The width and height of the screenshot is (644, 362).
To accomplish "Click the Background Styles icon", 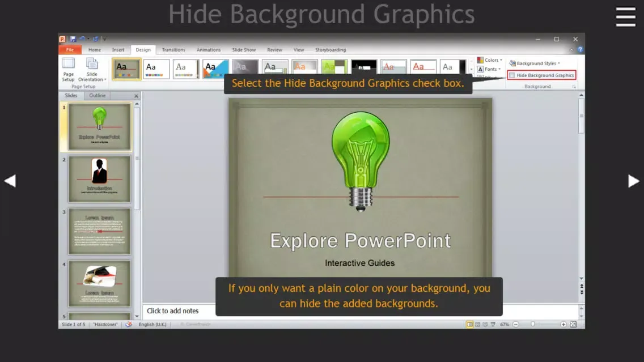I will [x=512, y=63].
